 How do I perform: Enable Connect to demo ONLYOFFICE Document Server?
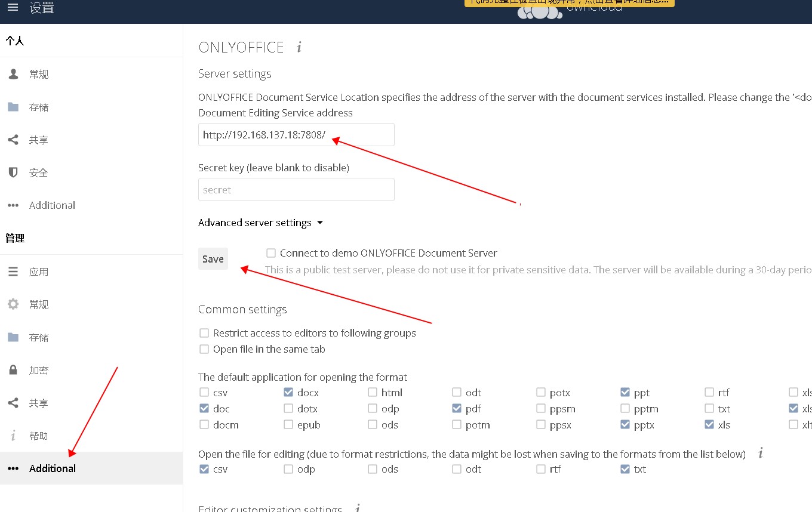[271, 253]
